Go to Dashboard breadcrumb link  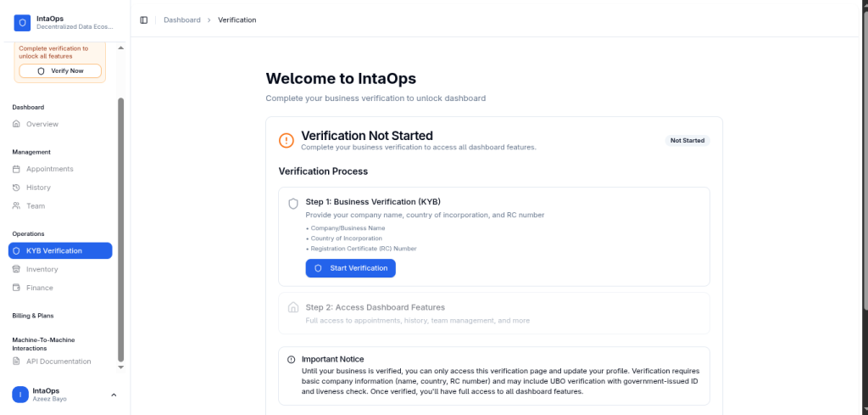[182, 20]
